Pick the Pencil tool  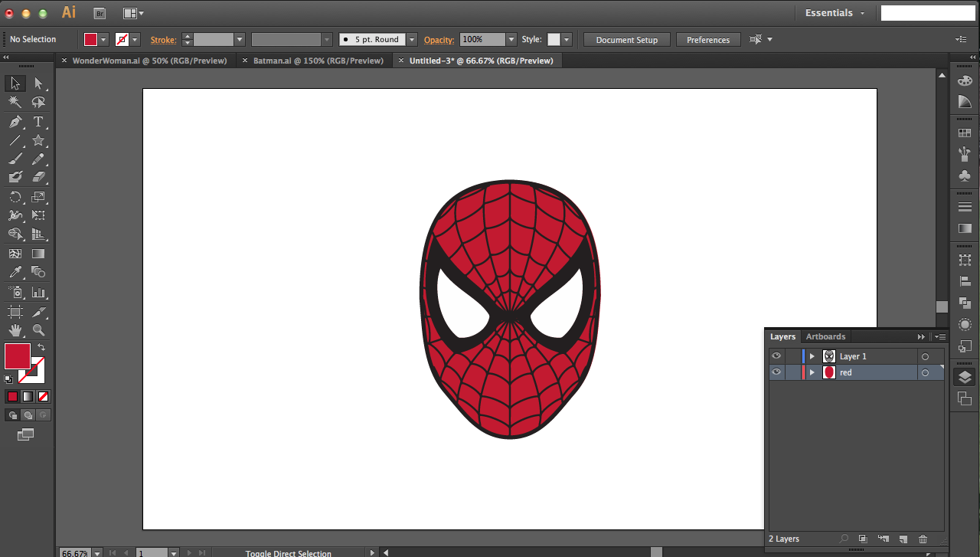point(38,159)
